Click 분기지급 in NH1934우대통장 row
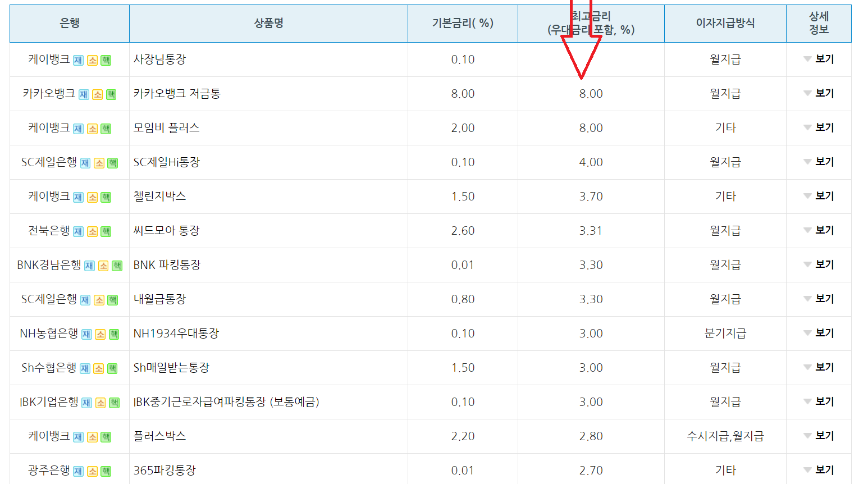The image size is (868, 484). [725, 333]
